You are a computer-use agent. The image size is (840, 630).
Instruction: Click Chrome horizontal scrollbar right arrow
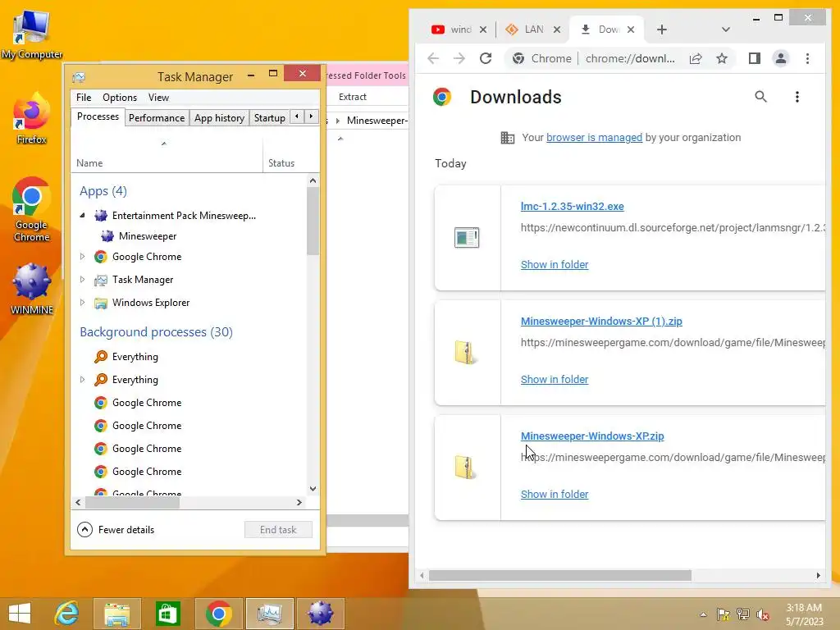tap(818, 575)
